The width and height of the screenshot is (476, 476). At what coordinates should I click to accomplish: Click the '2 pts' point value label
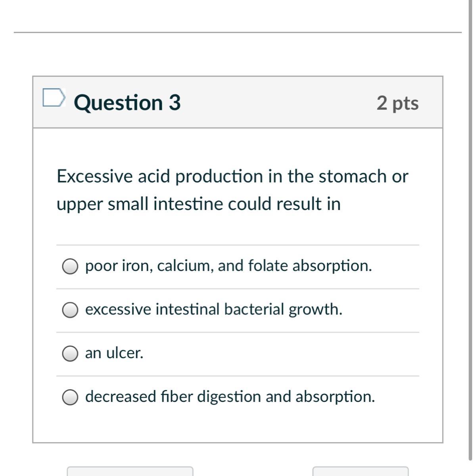coord(397,103)
